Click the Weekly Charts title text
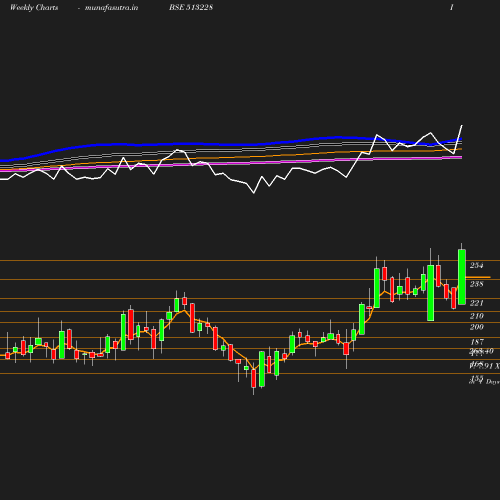 click(x=34, y=8)
